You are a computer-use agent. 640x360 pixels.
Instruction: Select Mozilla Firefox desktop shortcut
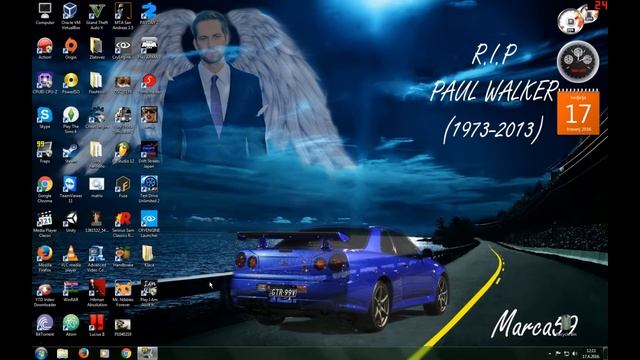point(44,258)
